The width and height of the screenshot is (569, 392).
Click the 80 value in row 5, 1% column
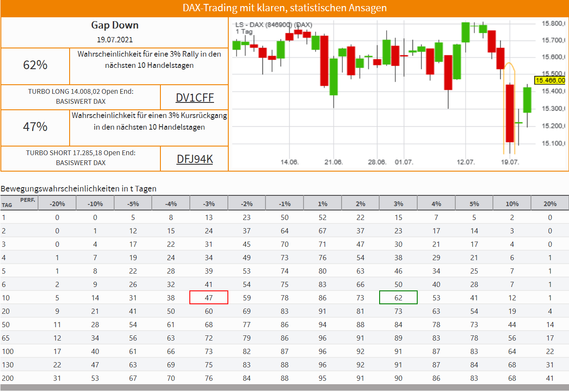click(x=323, y=271)
